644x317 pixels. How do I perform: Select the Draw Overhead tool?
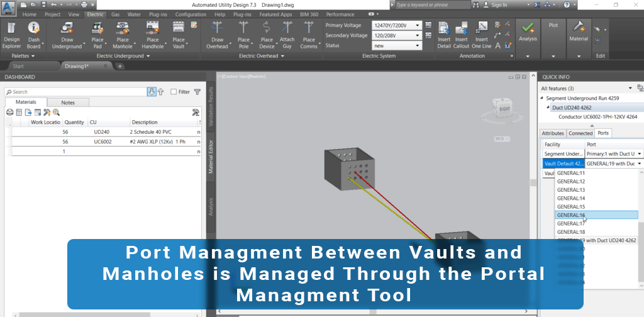pos(217,35)
